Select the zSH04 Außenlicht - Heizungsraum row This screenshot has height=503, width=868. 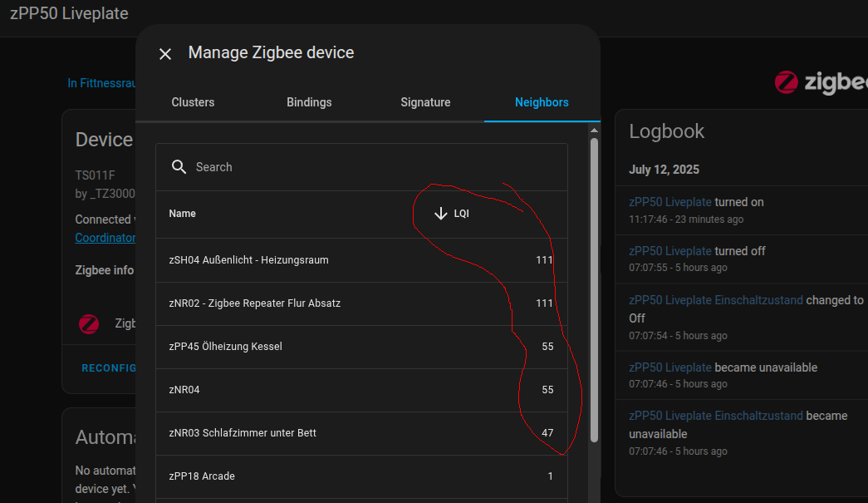click(361, 260)
